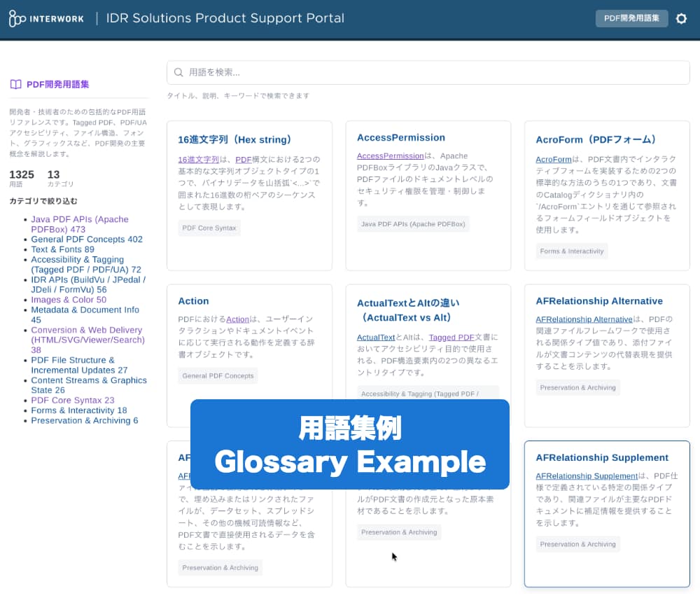The height and width of the screenshot is (596, 700).
Task: Click the Forms & Interactivity tag on AcroForm card
Action: point(573,251)
